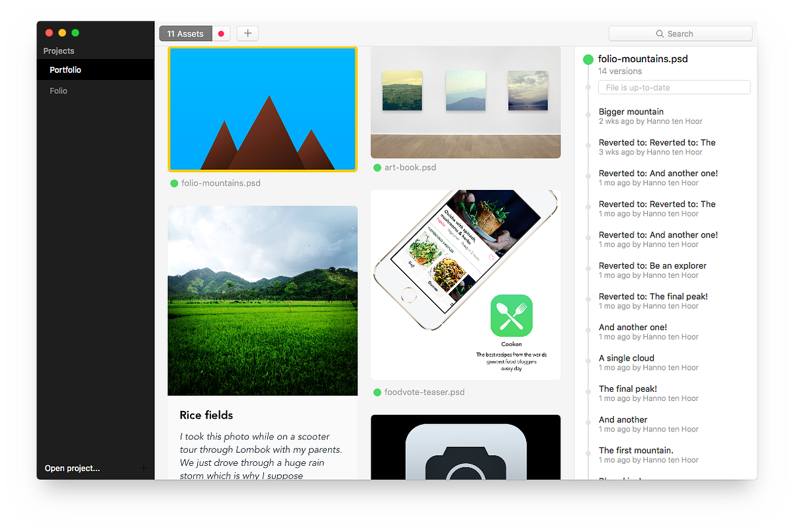Click large green dot in versions panel header
Image resolution: width=794 pixels, height=532 pixels.
click(588, 60)
